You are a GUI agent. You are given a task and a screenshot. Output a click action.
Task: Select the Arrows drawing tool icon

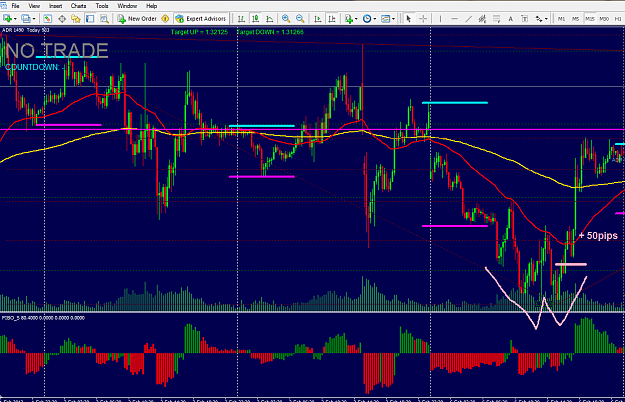pyautogui.click(x=539, y=19)
